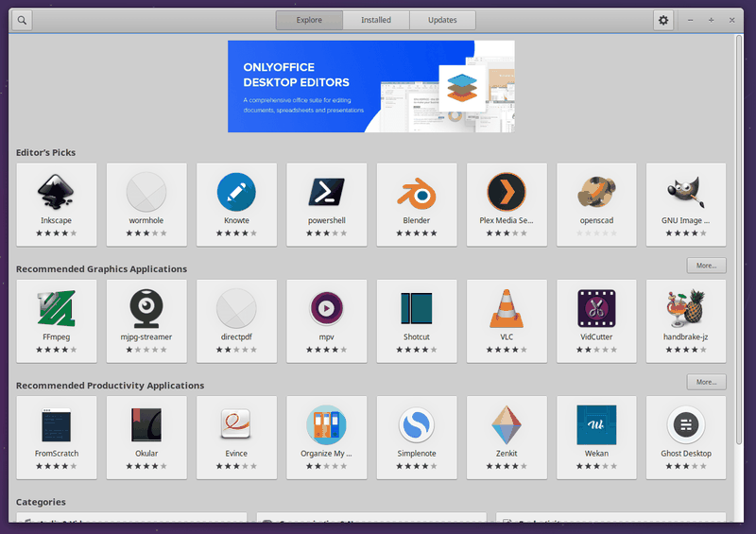Open the Organize My... app icon

coord(326,425)
